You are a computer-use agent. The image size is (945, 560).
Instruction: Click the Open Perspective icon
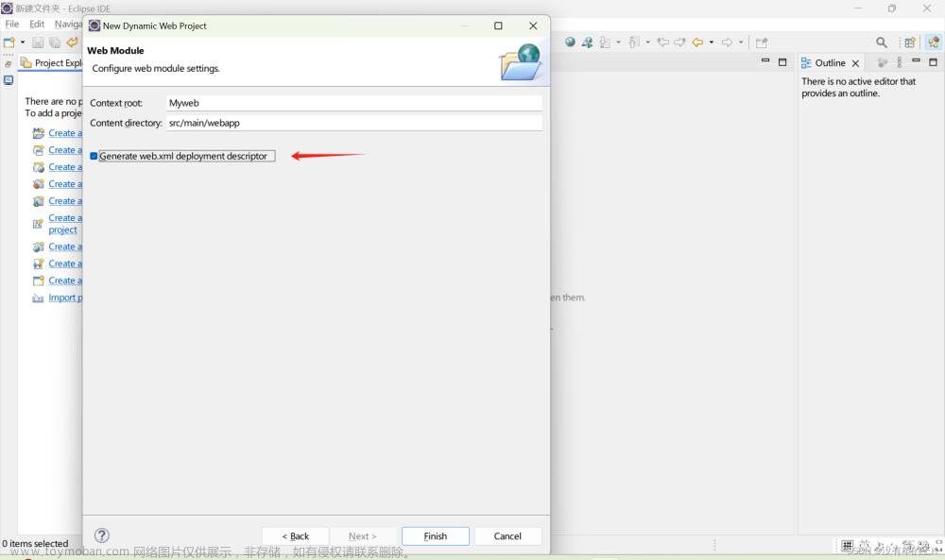910,42
